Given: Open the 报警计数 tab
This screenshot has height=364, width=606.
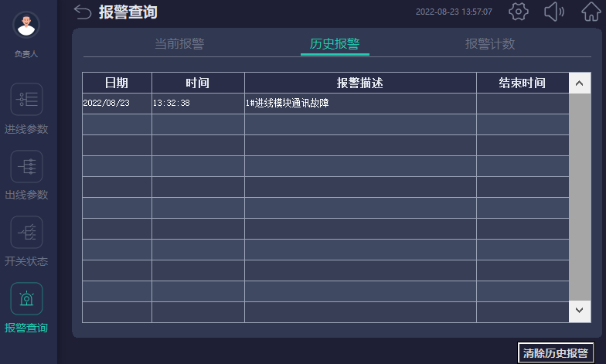Looking at the screenshot, I should pyautogui.click(x=490, y=44).
